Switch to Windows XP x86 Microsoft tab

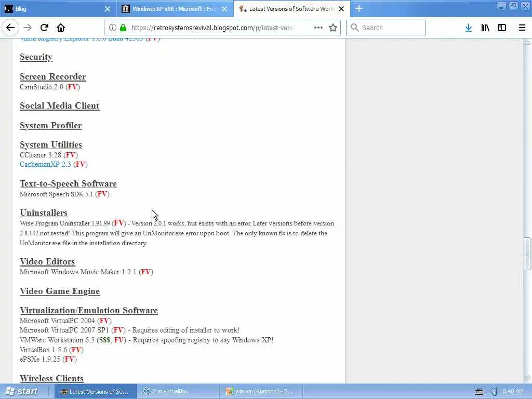[175, 9]
